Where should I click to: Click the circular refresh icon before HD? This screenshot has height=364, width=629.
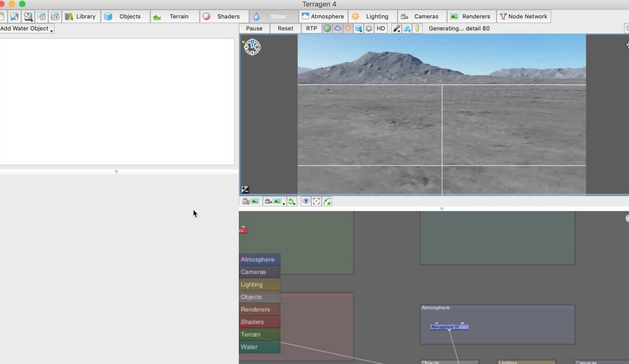[369, 28]
